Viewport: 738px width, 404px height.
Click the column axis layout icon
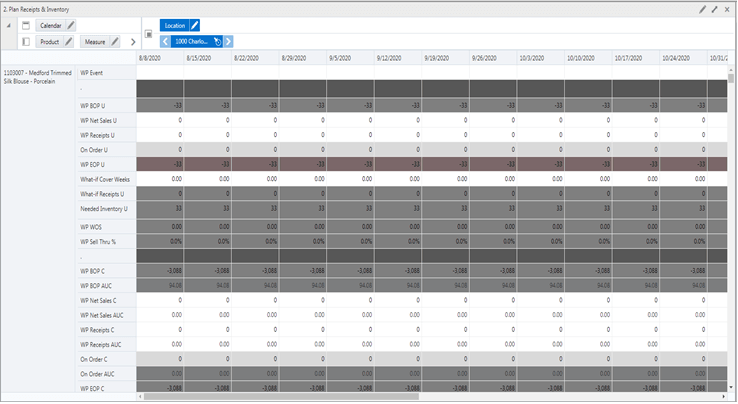point(26,25)
